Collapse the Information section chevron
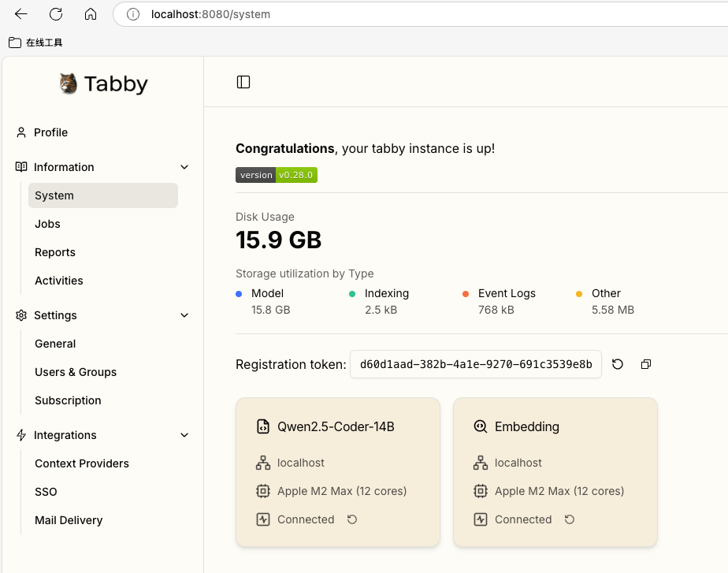This screenshot has height=573, width=728. pyautogui.click(x=184, y=167)
